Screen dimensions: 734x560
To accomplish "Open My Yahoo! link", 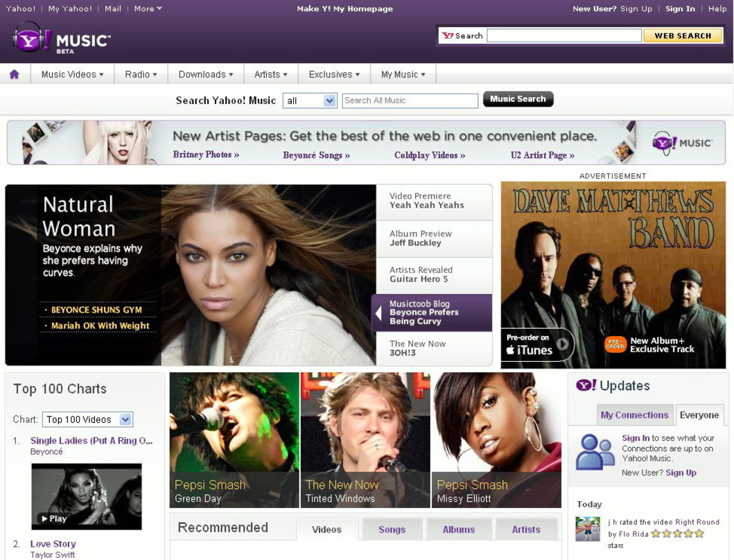I will coord(70,8).
